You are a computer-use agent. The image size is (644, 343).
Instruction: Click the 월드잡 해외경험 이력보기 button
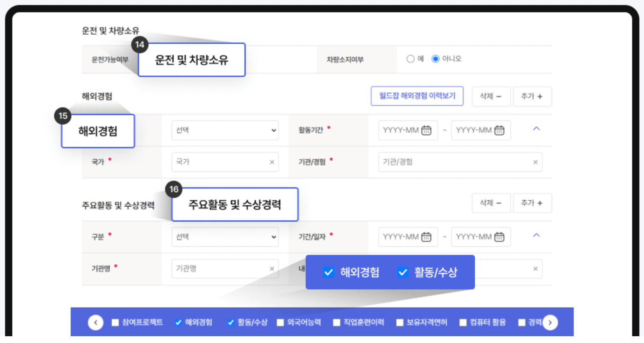tap(417, 96)
